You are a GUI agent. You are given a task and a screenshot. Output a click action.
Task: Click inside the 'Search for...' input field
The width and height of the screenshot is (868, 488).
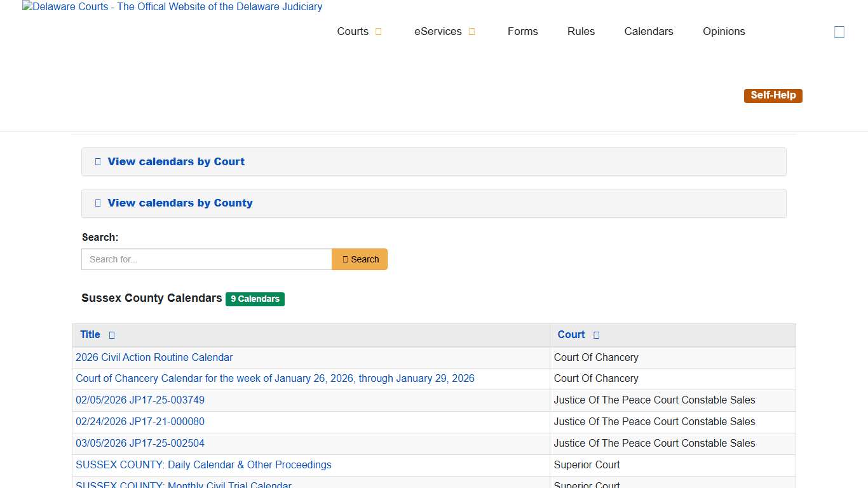click(x=206, y=259)
